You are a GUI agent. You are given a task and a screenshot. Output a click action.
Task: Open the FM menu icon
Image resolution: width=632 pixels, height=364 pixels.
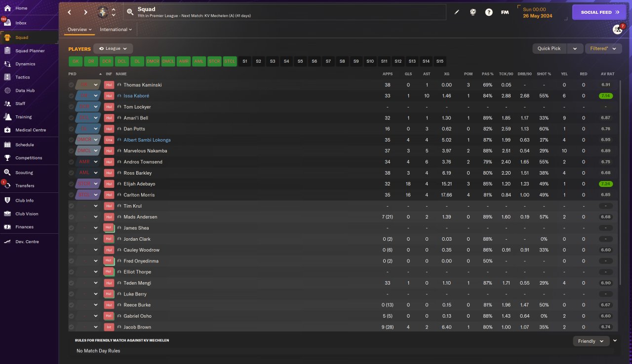point(505,12)
